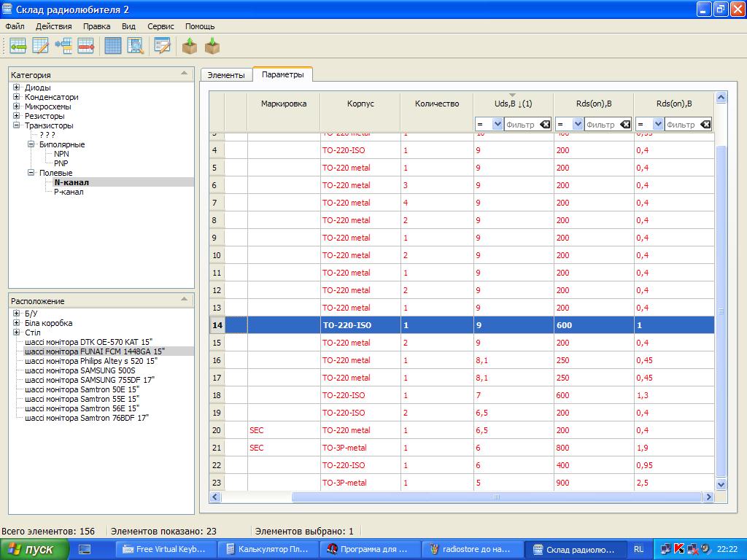The image size is (747, 560).
Task: Collapse the Транзисторы tree node
Action: pyautogui.click(x=16, y=125)
